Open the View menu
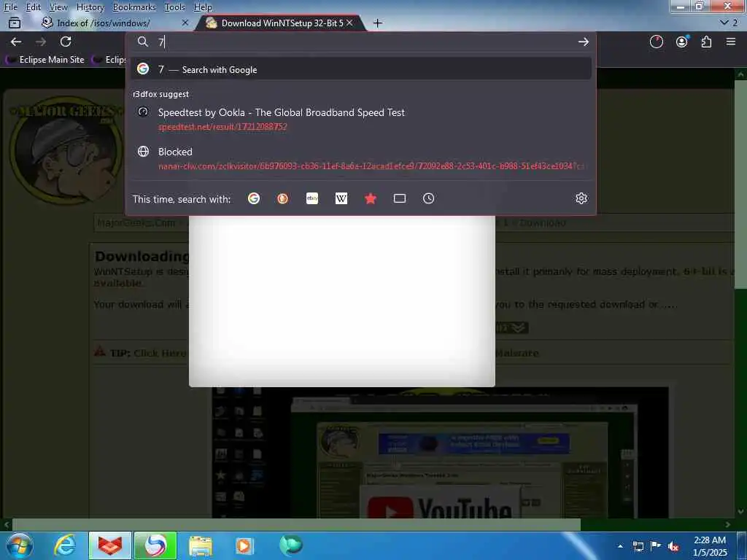The width and height of the screenshot is (747, 560). pyautogui.click(x=58, y=7)
